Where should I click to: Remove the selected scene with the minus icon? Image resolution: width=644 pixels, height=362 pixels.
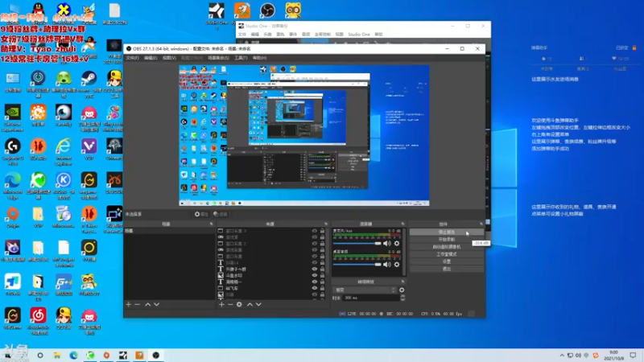point(137,305)
